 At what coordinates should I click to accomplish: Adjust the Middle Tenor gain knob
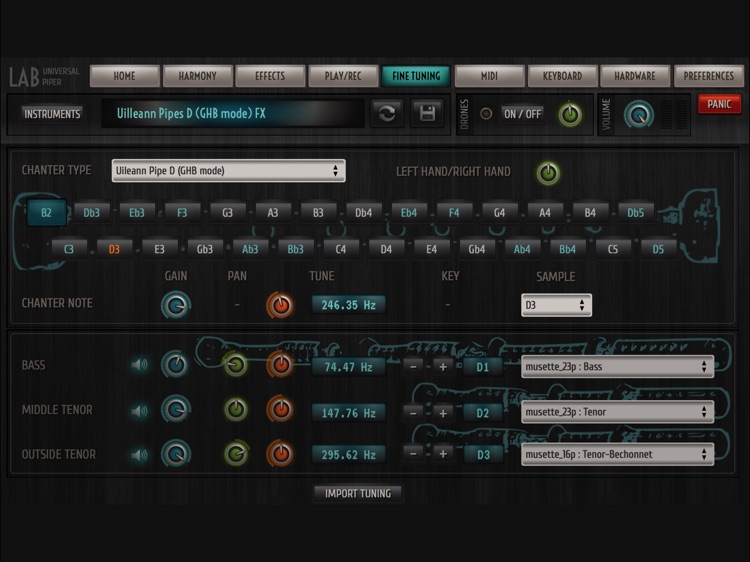click(176, 409)
